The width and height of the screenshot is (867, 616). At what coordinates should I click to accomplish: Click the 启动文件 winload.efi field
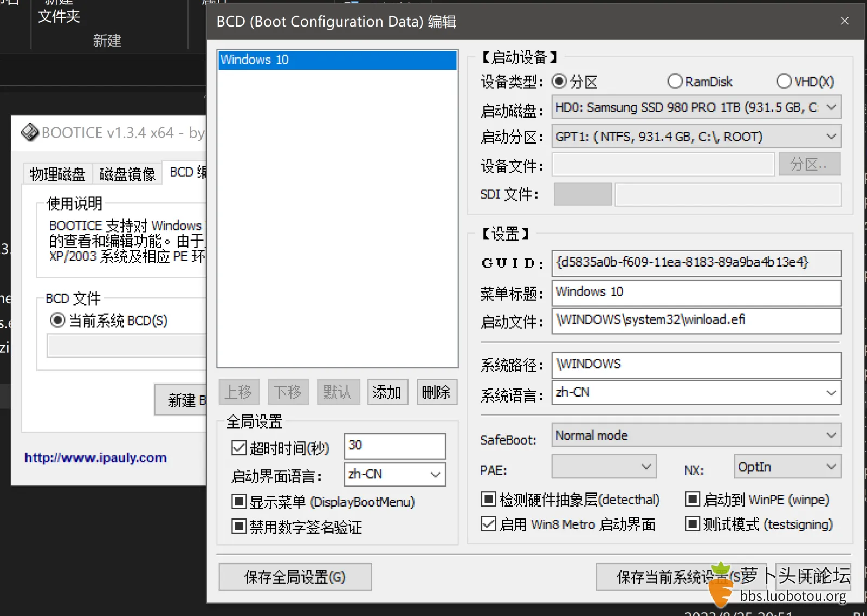point(696,321)
